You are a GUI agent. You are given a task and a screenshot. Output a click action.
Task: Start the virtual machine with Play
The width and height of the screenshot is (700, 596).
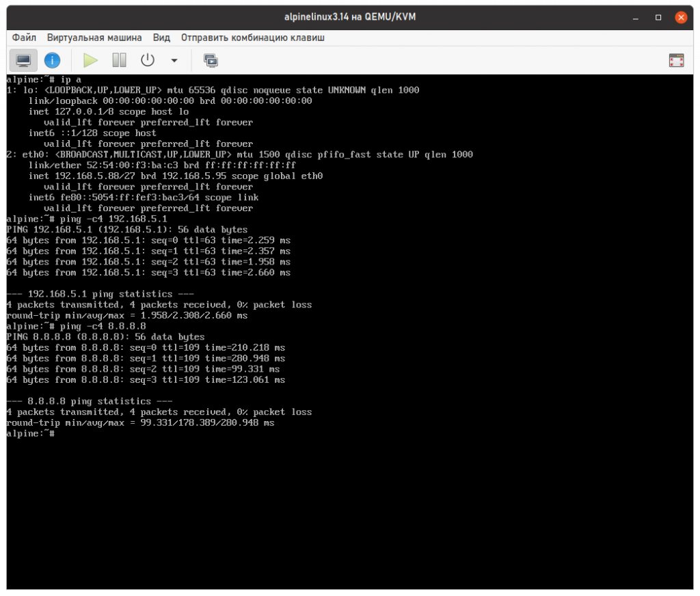pos(91,60)
